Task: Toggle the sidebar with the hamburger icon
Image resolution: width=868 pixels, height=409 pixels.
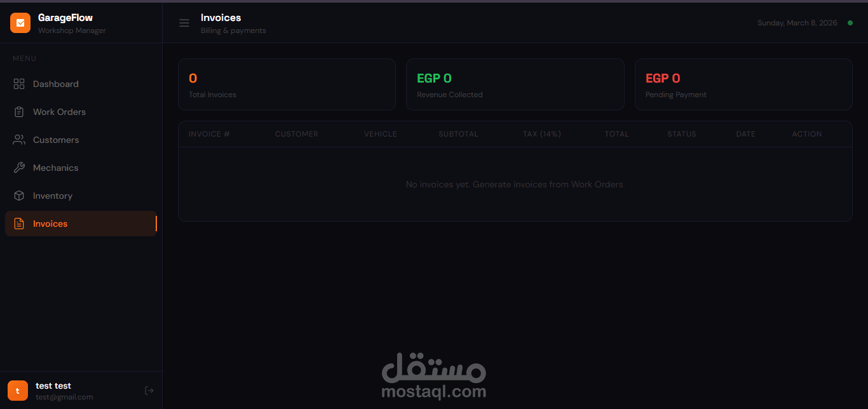Action: pos(184,23)
